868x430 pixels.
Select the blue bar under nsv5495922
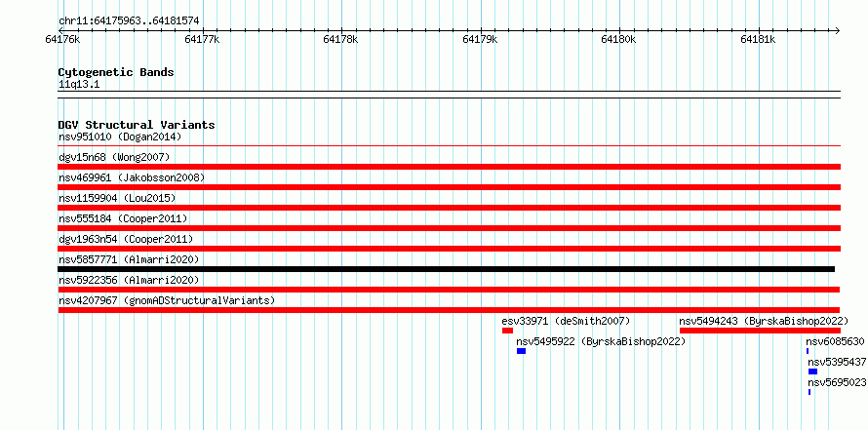tap(522, 351)
